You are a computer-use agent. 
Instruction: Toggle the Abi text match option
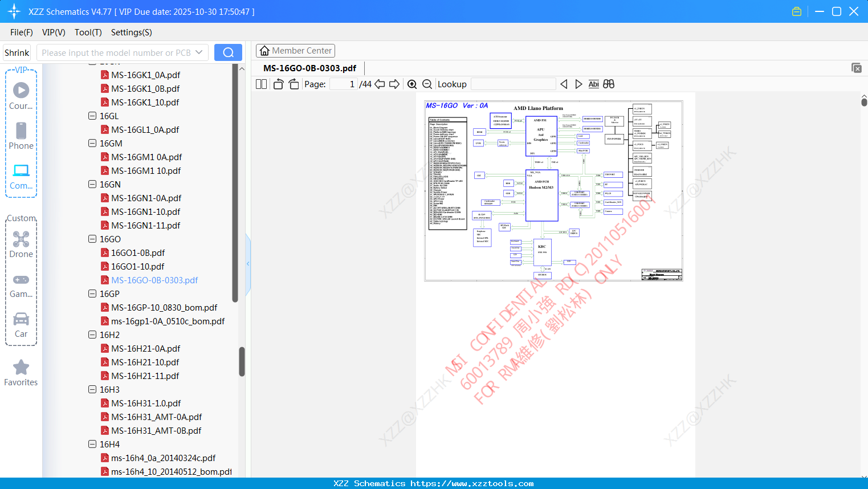[593, 84]
